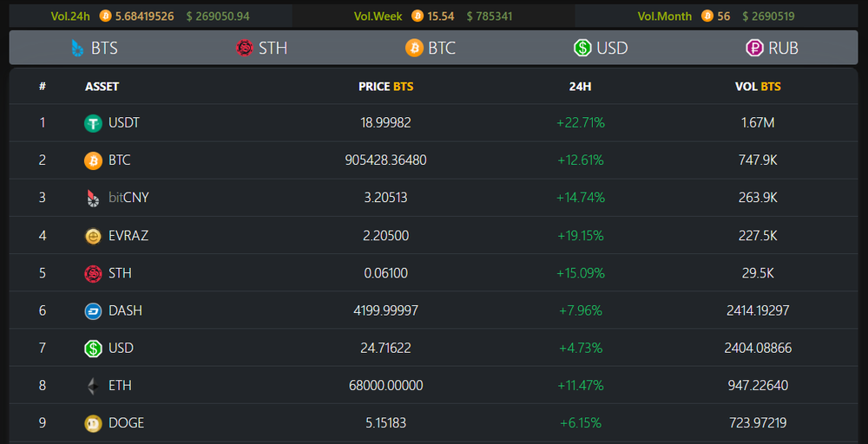
Task: Click the Bitcoin icon beside Vol.Week value
Action: (x=418, y=16)
